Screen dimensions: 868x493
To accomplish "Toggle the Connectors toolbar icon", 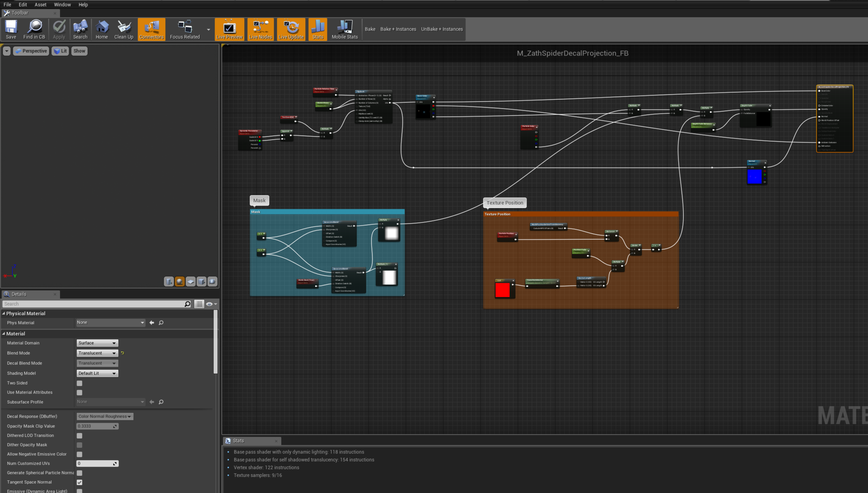I will (151, 30).
